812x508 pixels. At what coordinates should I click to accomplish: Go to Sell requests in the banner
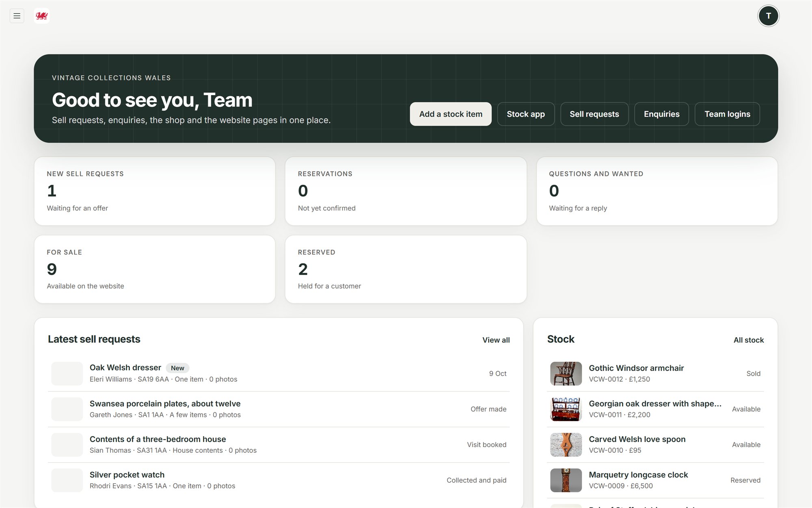point(594,114)
